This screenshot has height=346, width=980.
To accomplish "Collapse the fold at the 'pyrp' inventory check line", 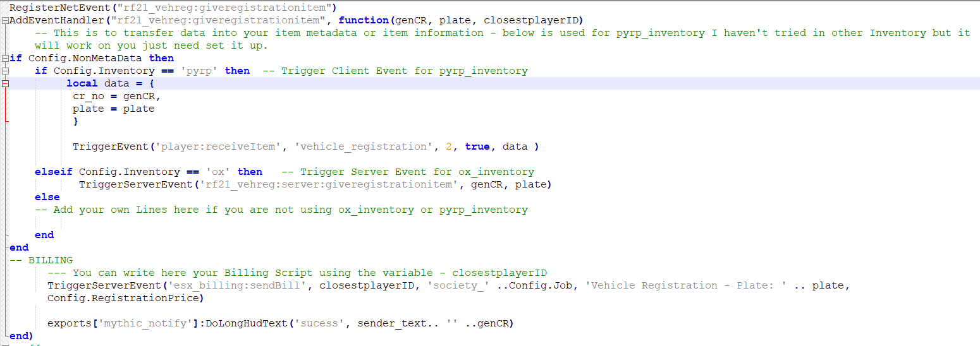I will pyautogui.click(x=5, y=71).
